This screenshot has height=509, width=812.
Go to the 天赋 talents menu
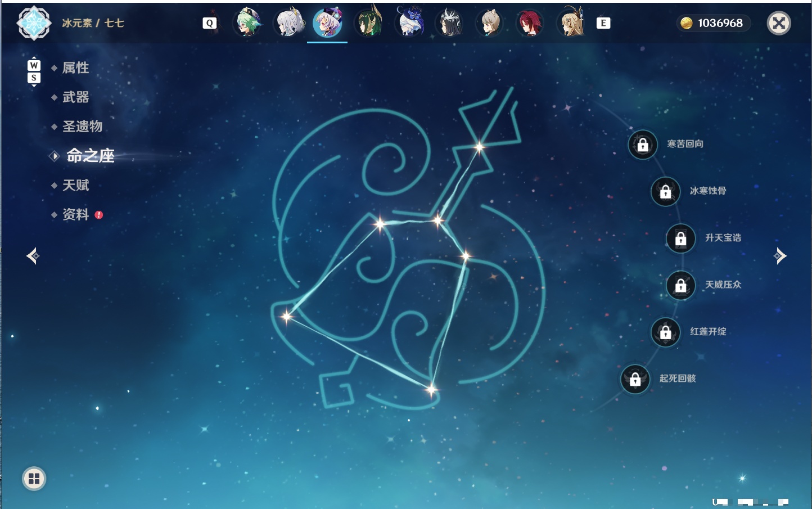75,185
